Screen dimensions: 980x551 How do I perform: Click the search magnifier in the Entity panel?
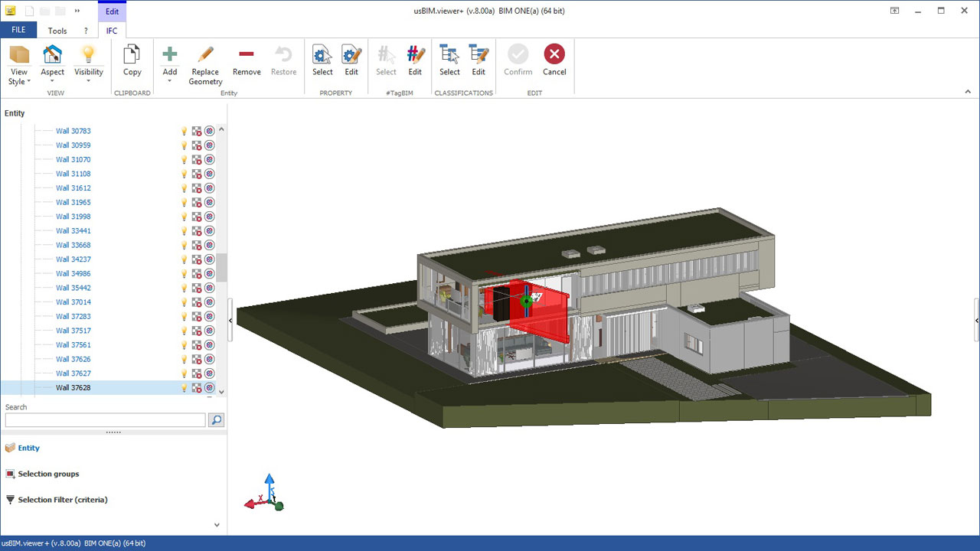215,419
